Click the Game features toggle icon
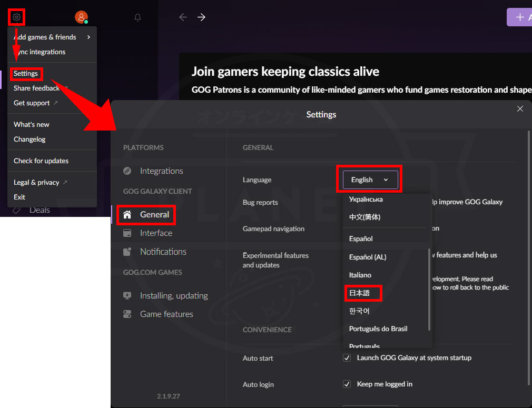 click(127, 314)
